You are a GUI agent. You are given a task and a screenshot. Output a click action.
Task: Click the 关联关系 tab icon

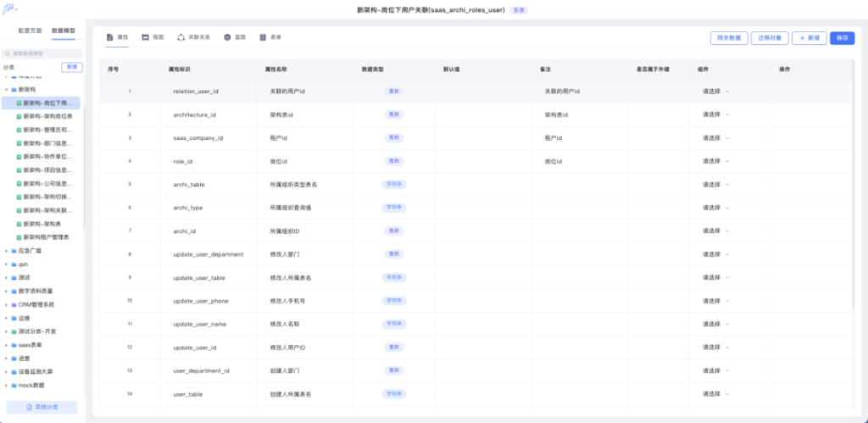coord(181,38)
